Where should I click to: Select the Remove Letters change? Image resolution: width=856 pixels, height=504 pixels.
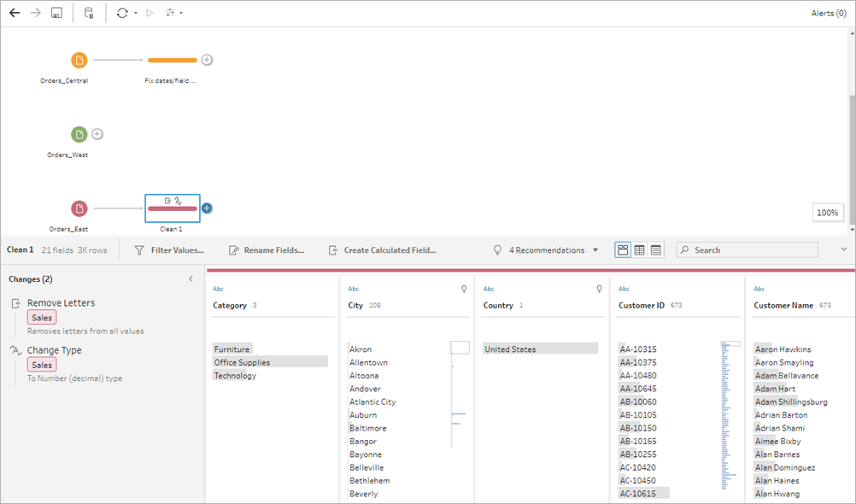62,303
